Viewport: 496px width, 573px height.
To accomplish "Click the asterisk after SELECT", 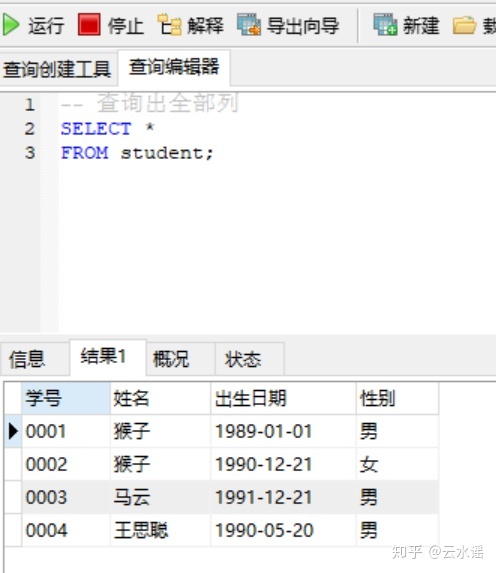I will 150,128.
